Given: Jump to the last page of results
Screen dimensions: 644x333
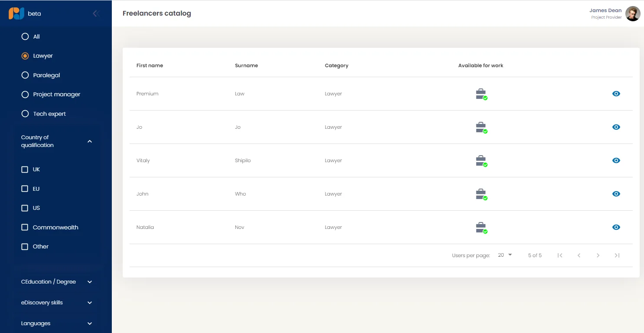Looking at the screenshot, I should point(617,255).
